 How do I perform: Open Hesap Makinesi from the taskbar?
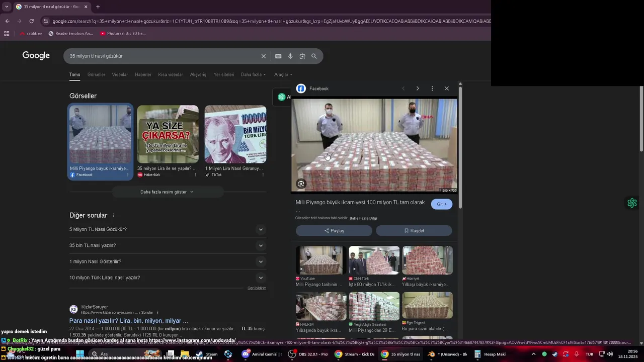[490, 354]
